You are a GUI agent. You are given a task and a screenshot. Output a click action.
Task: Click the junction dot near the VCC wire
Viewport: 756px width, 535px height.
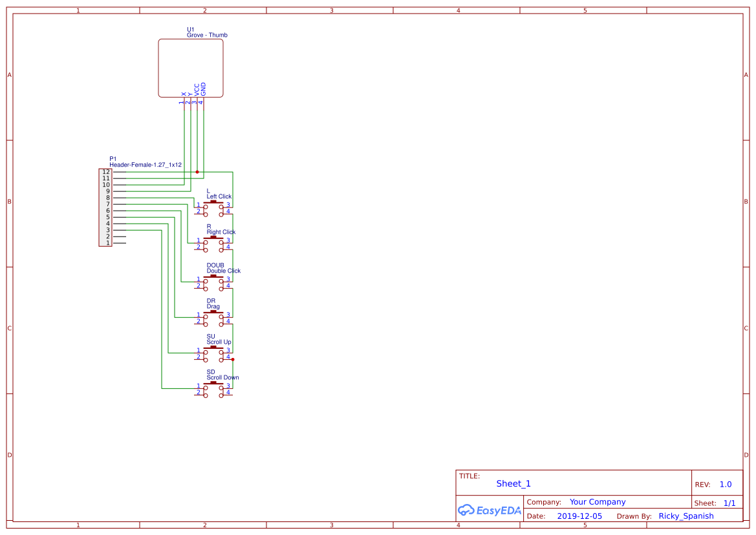coord(197,172)
